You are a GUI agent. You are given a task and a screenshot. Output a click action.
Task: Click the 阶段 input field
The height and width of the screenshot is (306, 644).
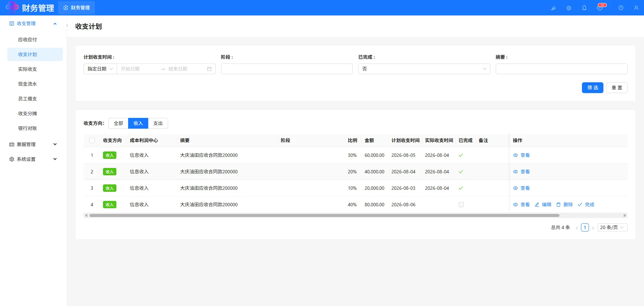(x=287, y=69)
